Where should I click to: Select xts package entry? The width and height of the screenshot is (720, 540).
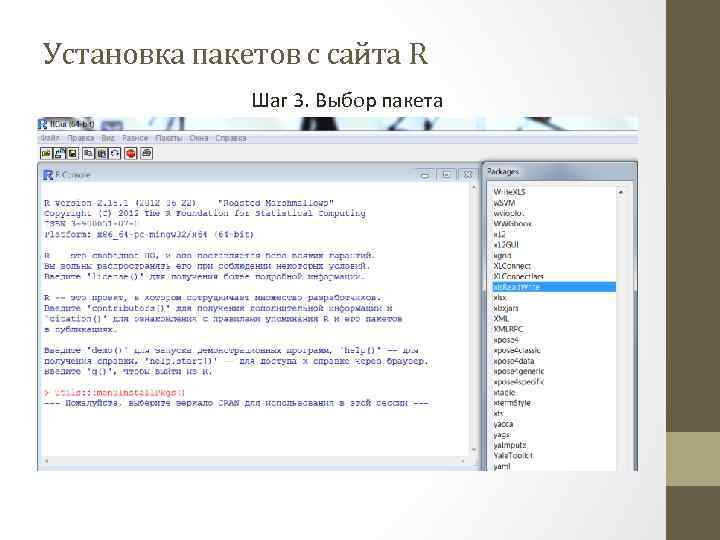click(498, 413)
